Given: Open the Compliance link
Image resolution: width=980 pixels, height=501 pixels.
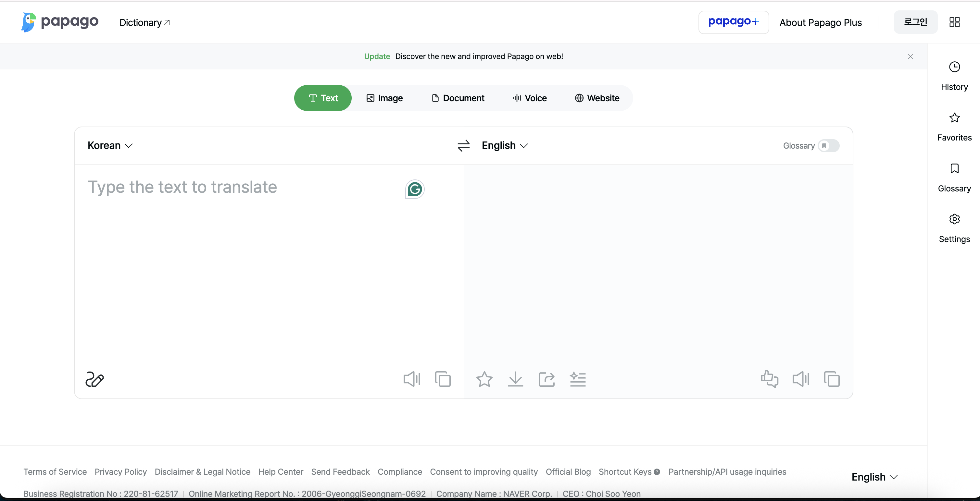Looking at the screenshot, I should tap(400, 472).
